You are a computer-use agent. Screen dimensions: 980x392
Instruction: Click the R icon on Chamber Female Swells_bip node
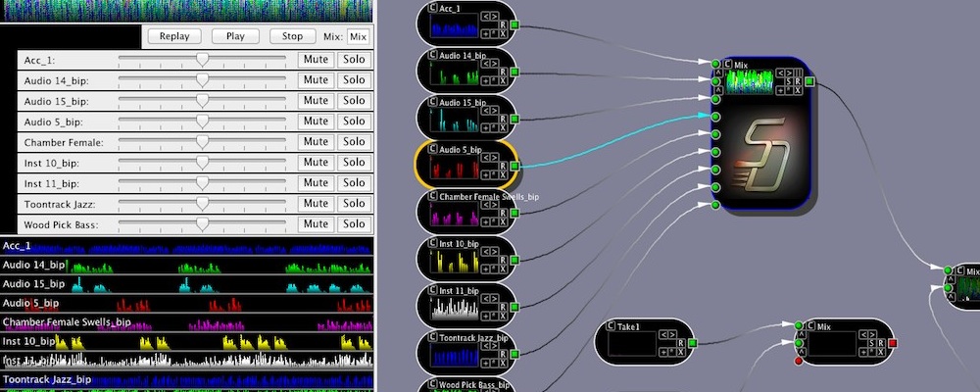point(503,214)
